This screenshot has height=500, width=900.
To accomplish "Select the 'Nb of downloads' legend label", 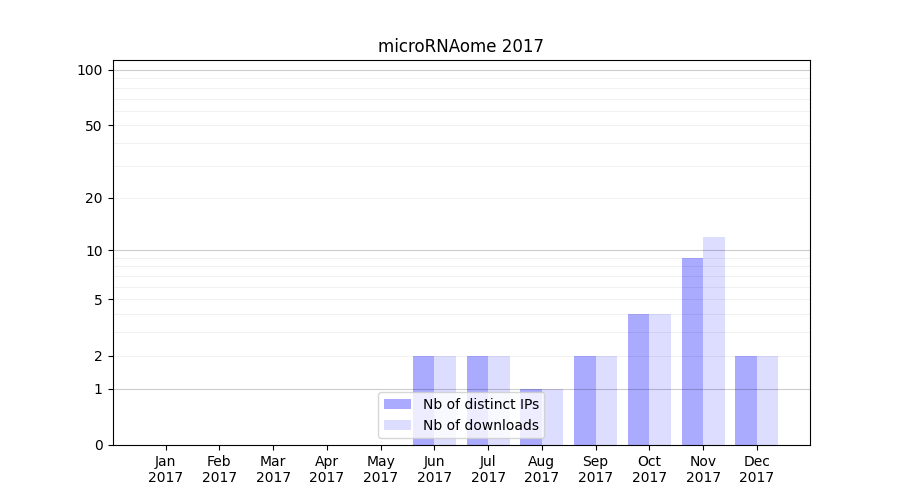I will 480,425.
